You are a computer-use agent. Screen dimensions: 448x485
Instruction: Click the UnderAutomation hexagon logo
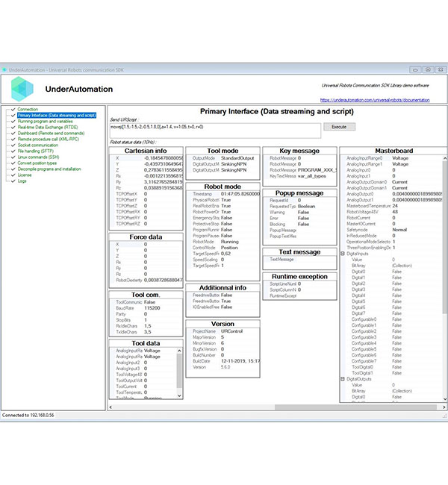click(x=22, y=89)
